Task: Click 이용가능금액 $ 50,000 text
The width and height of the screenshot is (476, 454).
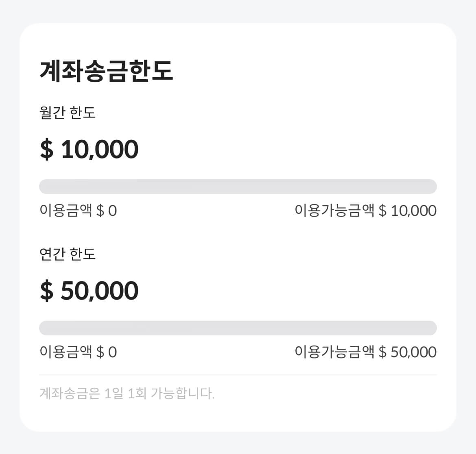Action: (365, 351)
